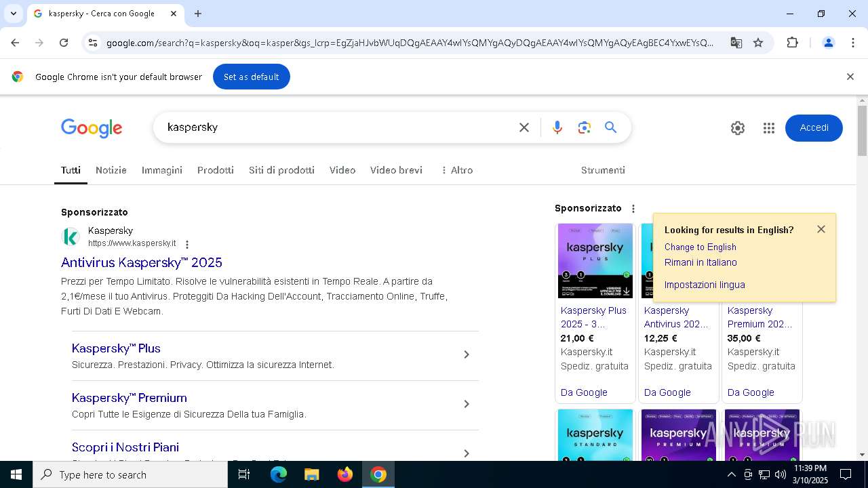The height and width of the screenshot is (488, 868).
Task: Launch Microsoft Edge from taskbar
Action: click(x=279, y=474)
